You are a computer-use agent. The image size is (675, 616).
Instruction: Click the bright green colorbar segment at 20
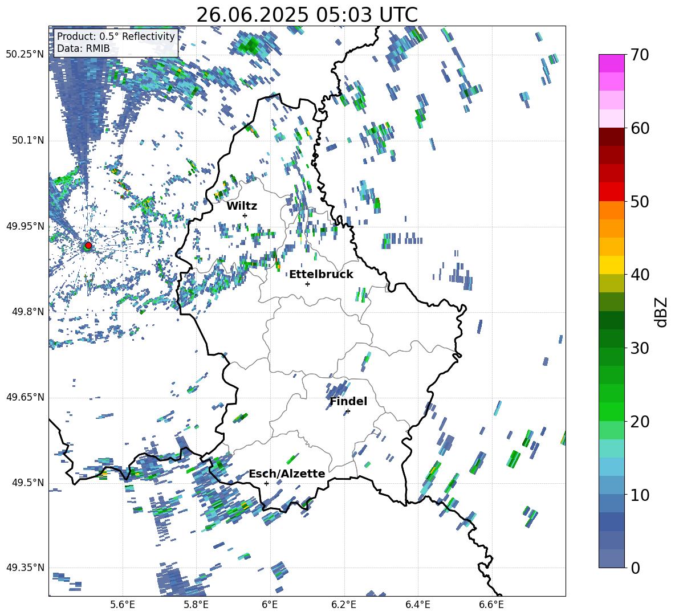pos(611,411)
